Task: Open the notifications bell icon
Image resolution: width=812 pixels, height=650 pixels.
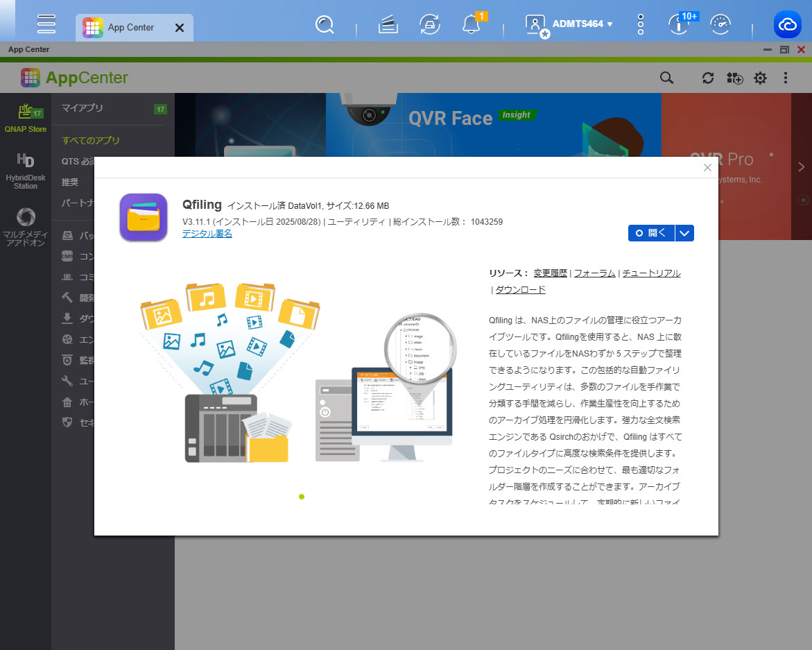Action: pyautogui.click(x=471, y=25)
